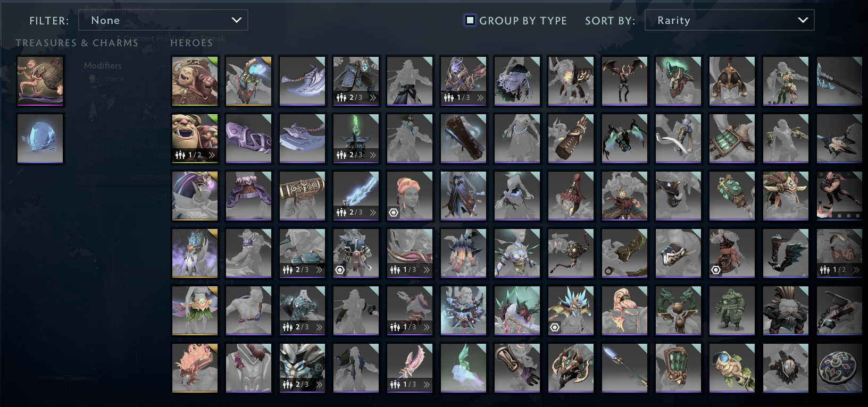This screenshot has height=407, width=868.
Task: Select the red hero with filmstrip border
Action: click(839, 196)
